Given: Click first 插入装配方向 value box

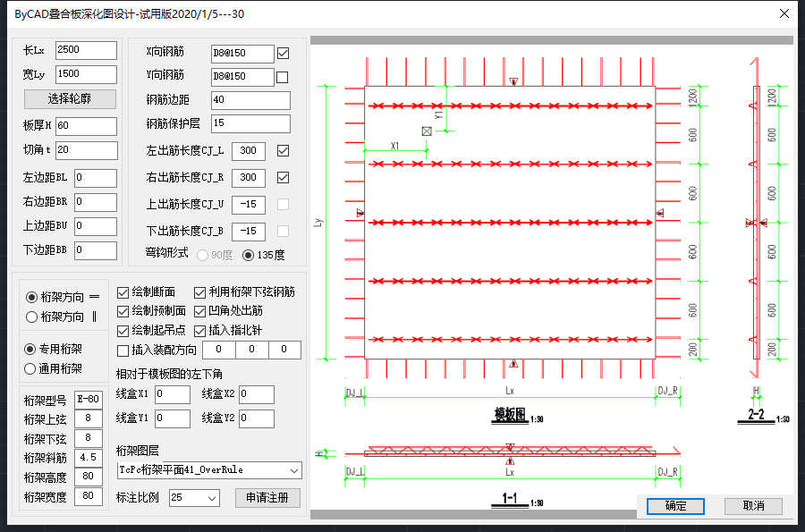Looking at the screenshot, I should 219,350.
